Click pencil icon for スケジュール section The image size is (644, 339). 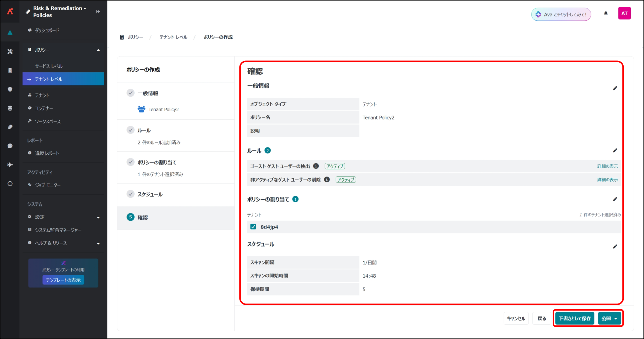(615, 246)
